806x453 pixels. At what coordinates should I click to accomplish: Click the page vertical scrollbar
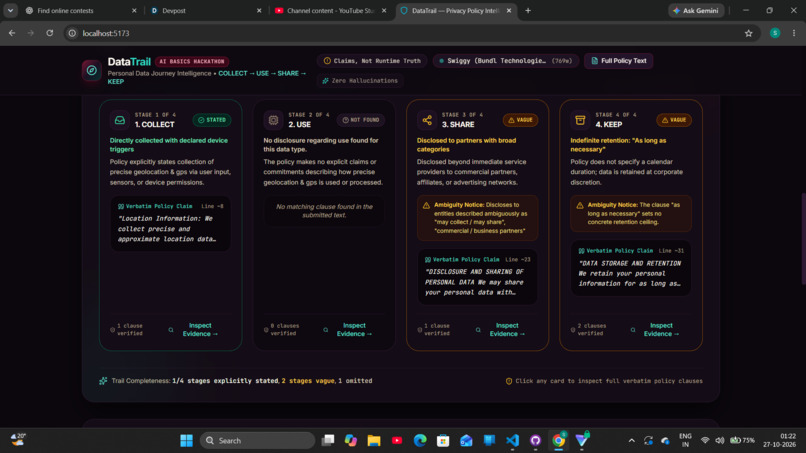pyautogui.click(x=803, y=239)
